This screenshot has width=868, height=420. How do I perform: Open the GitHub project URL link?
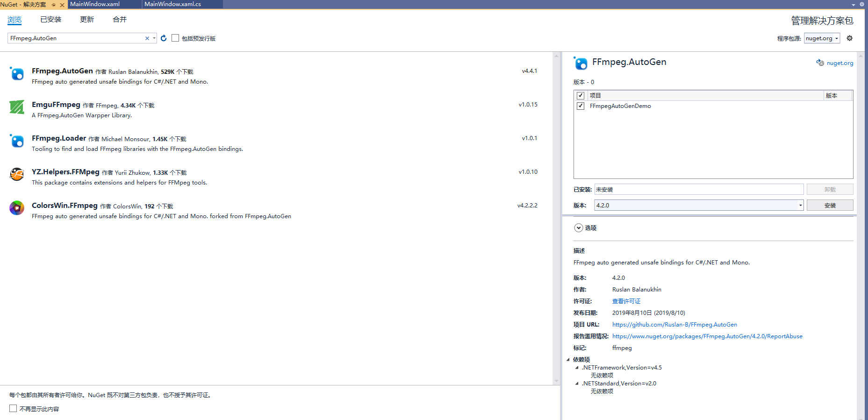coord(674,325)
